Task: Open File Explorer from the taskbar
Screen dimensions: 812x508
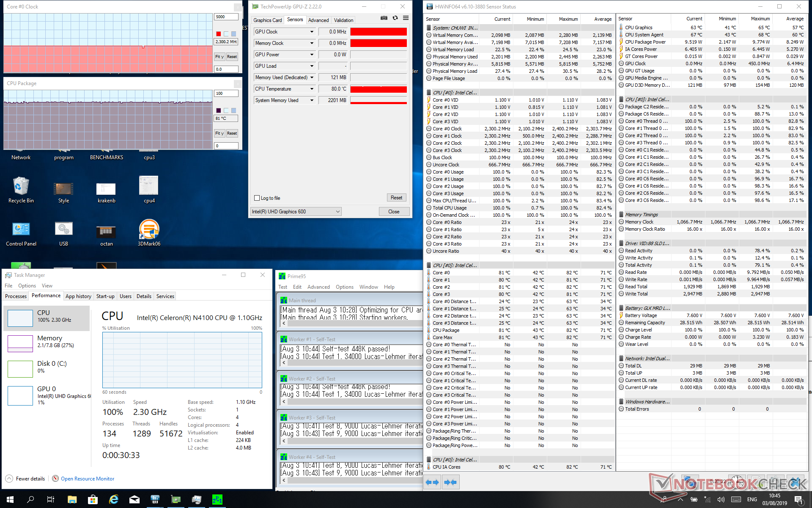Action: pos(72,500)
